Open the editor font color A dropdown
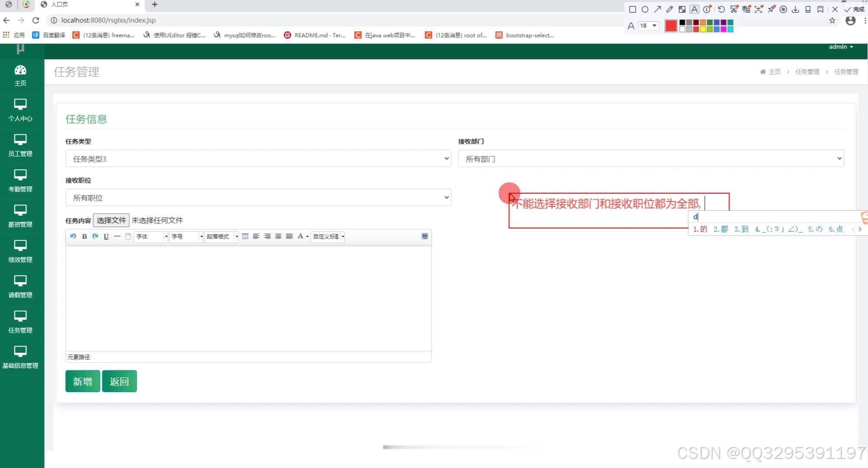Viewport: 868px width, 468px height. click(303, 236)
